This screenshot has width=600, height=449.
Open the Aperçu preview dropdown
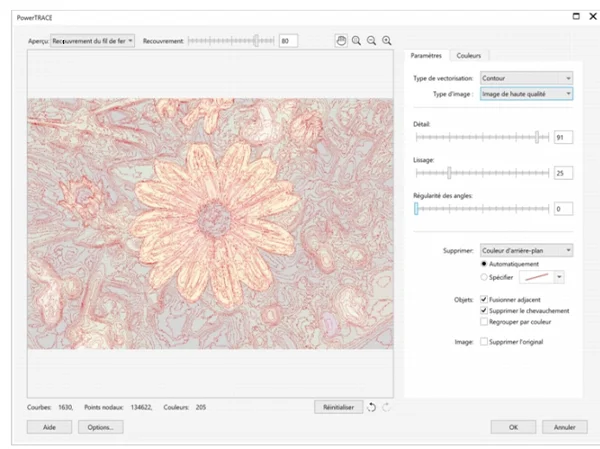tap(92, 41)
